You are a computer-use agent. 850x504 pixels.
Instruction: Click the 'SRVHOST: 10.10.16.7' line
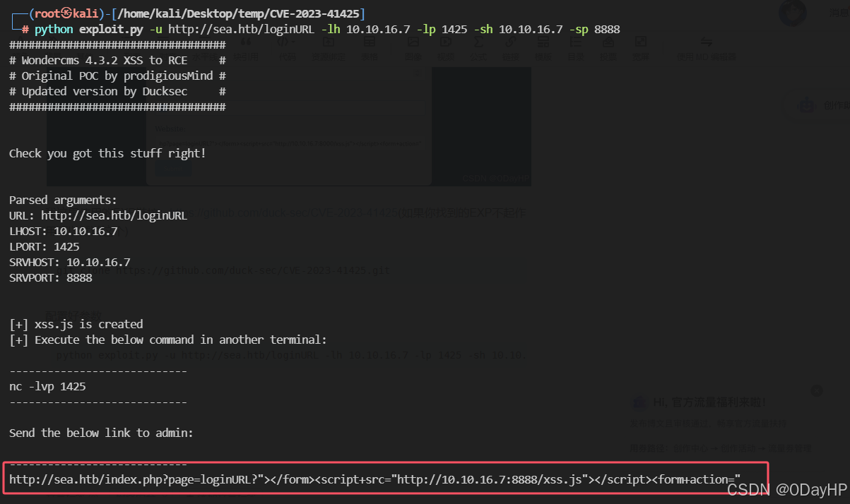tap(69, 263)
